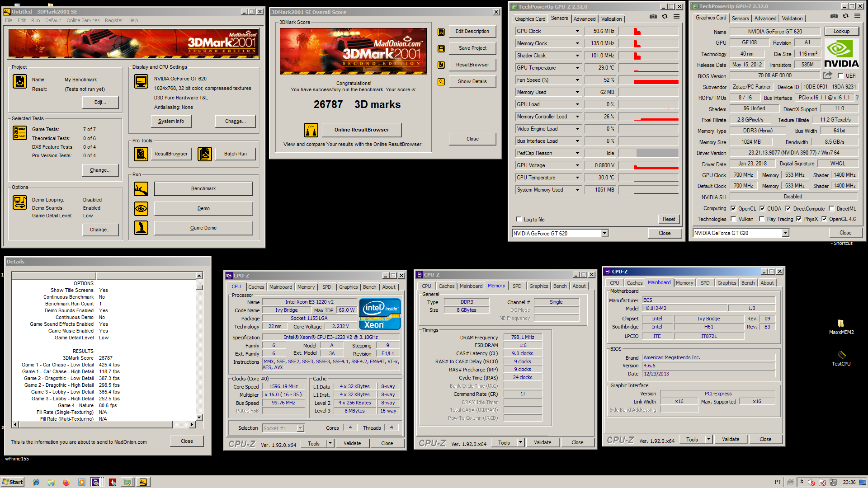Click the screenshot camera icon in GPU-Z Sensors window
The height and width of the screenshot is (488, 868).
point(653,17)
